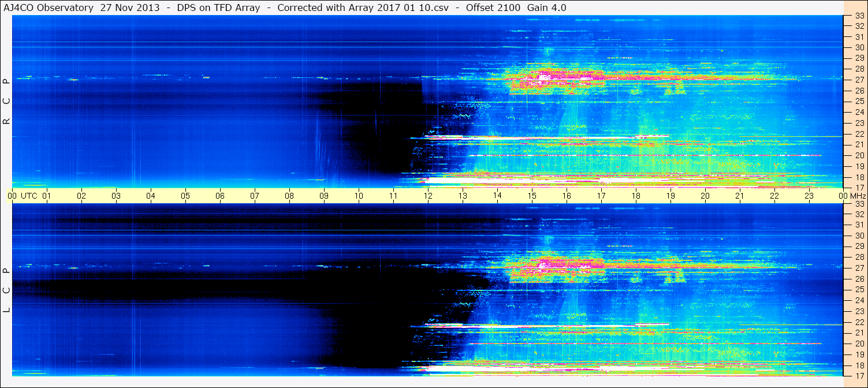Viewport: 868px width, 388px height.
Task: Select 'Corrected with Array 2017 01 10.csv' text
Action: [363, 8]
